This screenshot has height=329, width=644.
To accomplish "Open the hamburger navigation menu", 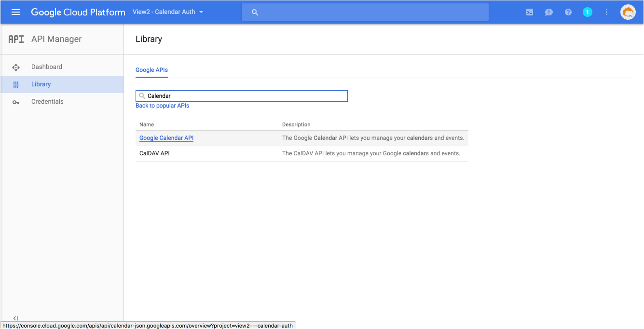I will point(16,12).
